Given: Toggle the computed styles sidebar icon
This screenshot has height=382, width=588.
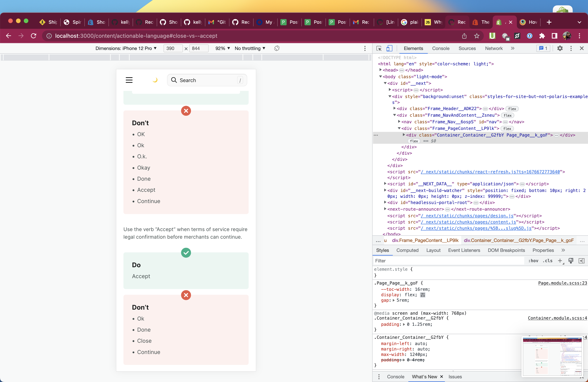Looking at the screenshot, I should pyautogui.click(x=581, y=261).
